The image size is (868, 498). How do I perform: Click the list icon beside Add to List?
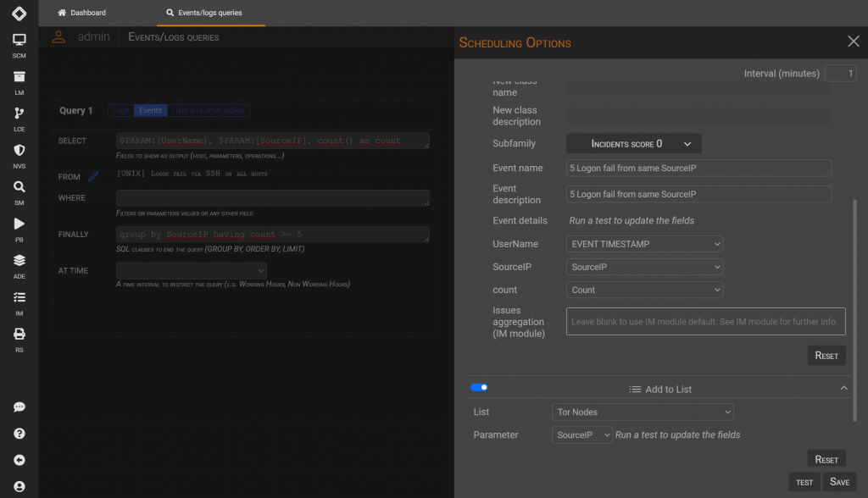(635, 390)
